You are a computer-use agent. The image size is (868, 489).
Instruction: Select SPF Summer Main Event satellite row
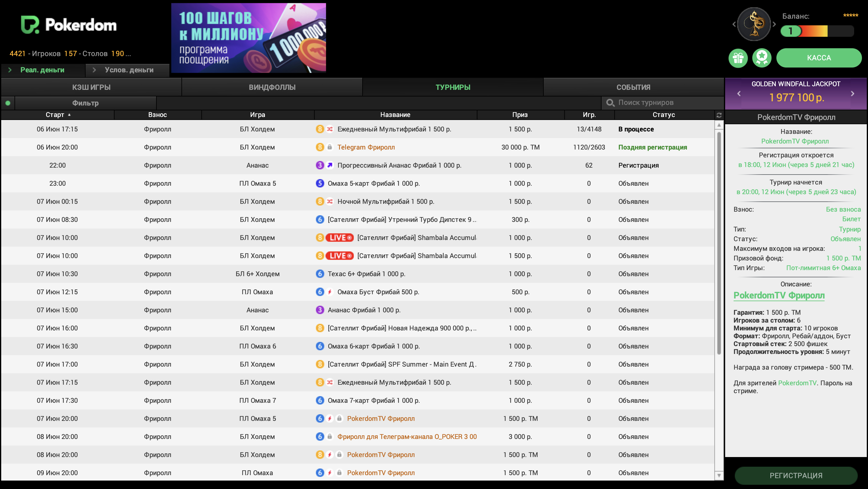(x=357, y=364)
